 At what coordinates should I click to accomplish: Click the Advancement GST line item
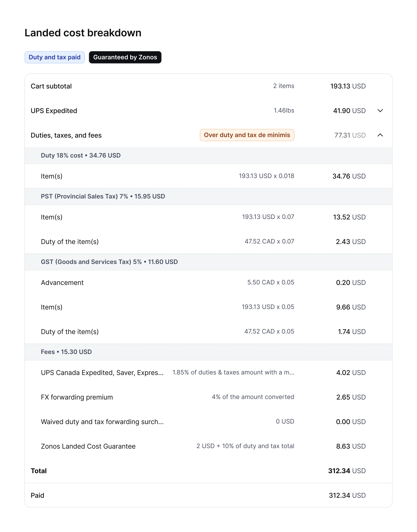click(208, 282)
